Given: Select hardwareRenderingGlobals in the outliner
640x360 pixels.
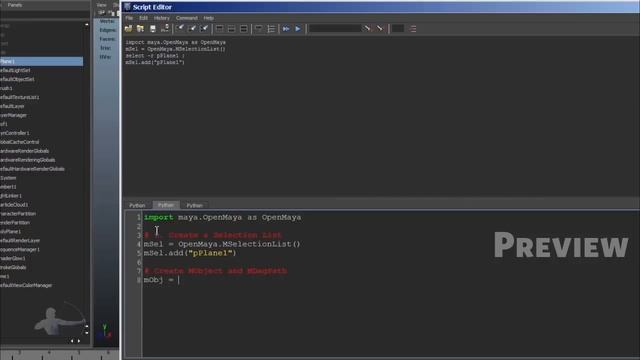Looking at the screenshot, I should coord(28,160).
